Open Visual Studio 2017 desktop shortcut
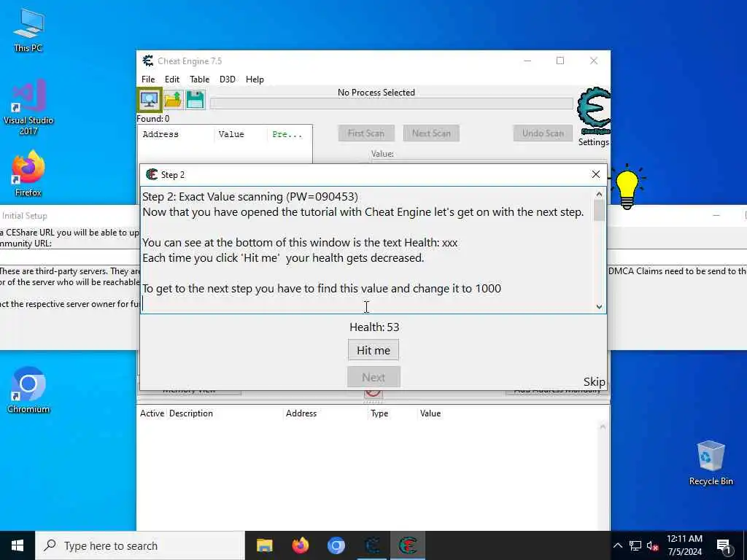This screenshot has height=560, width=747. (28, 107)
